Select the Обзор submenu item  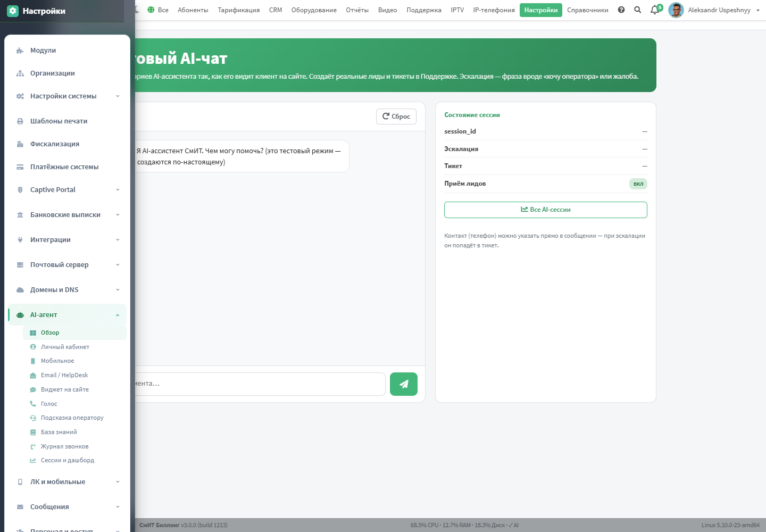tap(74, 332)
